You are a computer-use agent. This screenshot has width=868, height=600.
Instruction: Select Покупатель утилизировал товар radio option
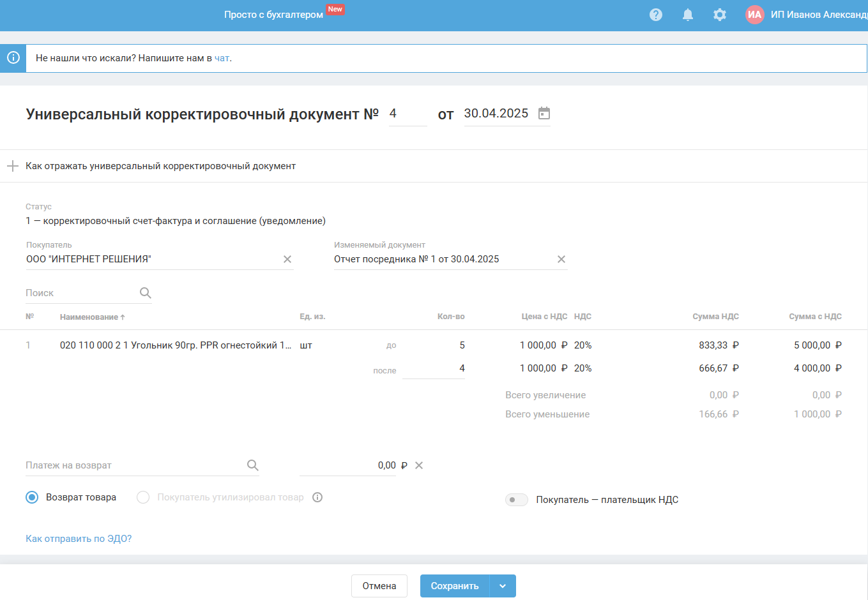[143, 497]
